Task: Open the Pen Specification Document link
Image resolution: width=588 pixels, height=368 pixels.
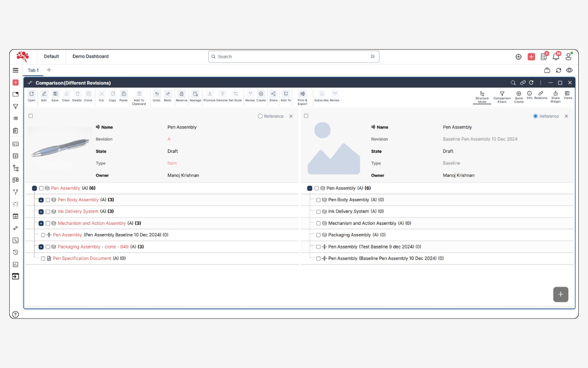Action: 82,259
